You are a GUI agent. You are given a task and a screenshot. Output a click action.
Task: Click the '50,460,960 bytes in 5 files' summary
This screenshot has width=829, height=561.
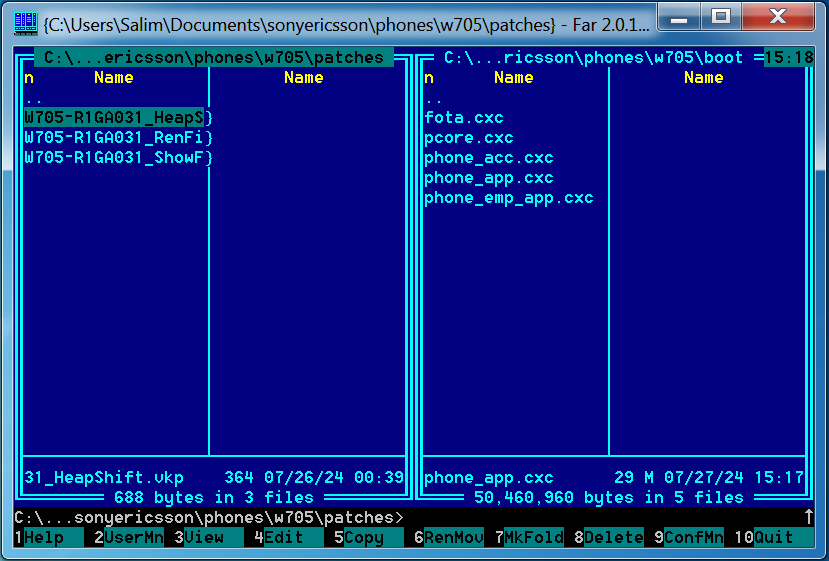(x=609, y=498)
